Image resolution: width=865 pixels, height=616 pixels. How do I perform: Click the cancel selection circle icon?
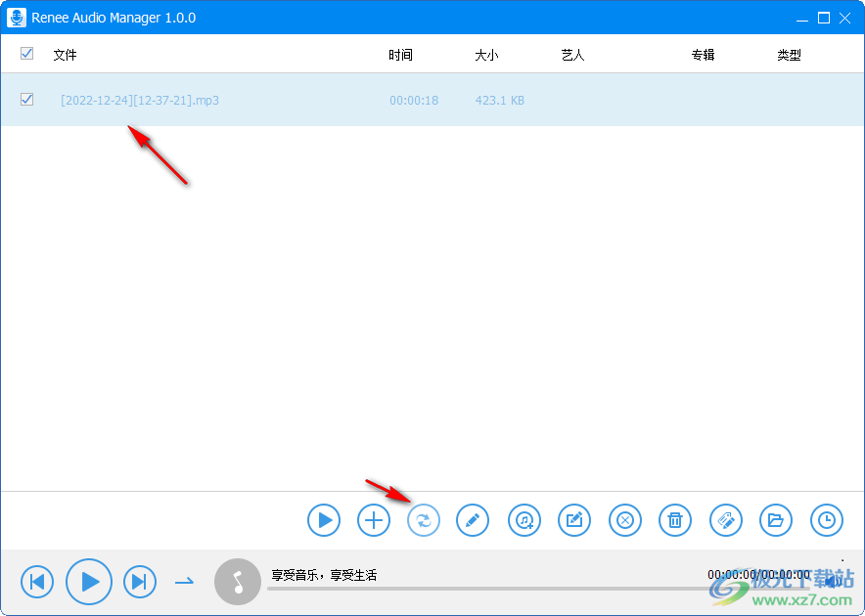point(624,520)
